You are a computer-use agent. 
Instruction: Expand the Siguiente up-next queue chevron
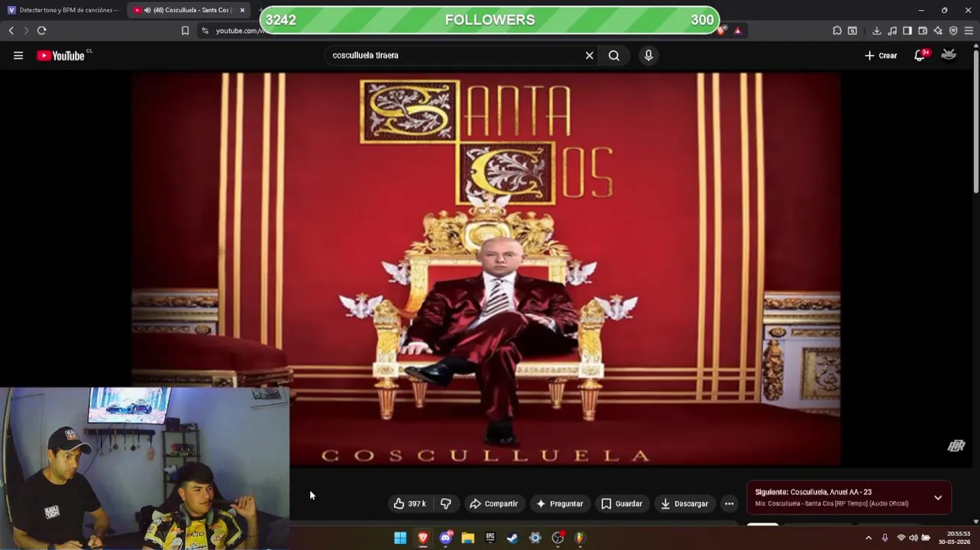click(938, 497)
